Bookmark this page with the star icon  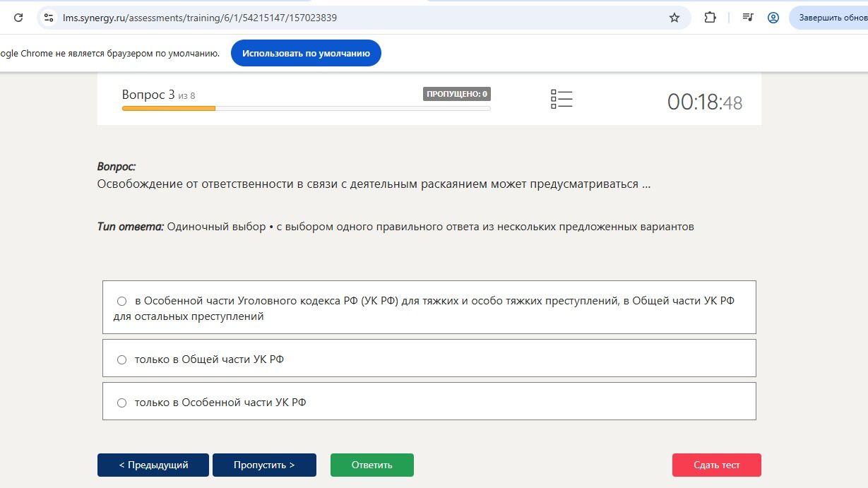(674, 18)
